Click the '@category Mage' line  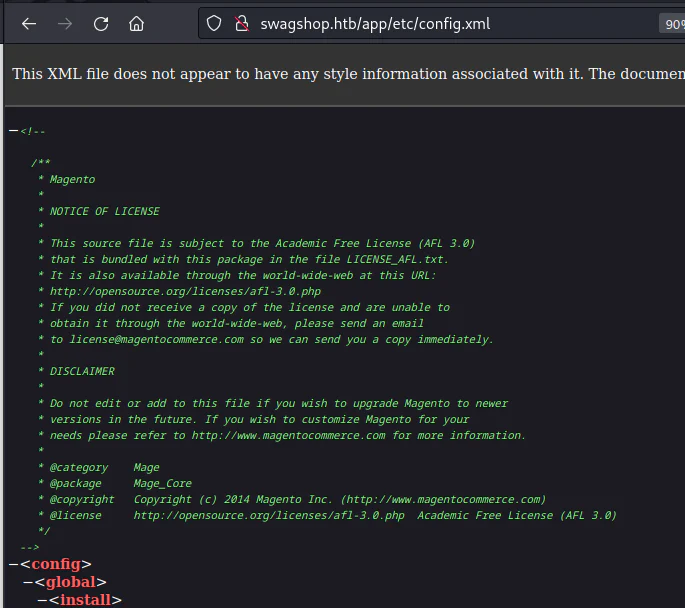click(x=99, y=467)
